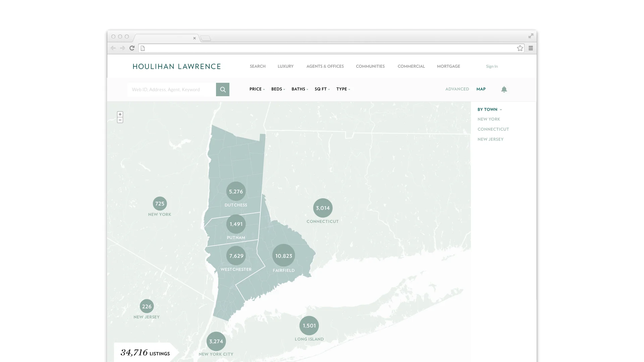The height and width of the screenshot is (362, 644).
Task: Open the Type filter dropdown
Action: (343, 89)
